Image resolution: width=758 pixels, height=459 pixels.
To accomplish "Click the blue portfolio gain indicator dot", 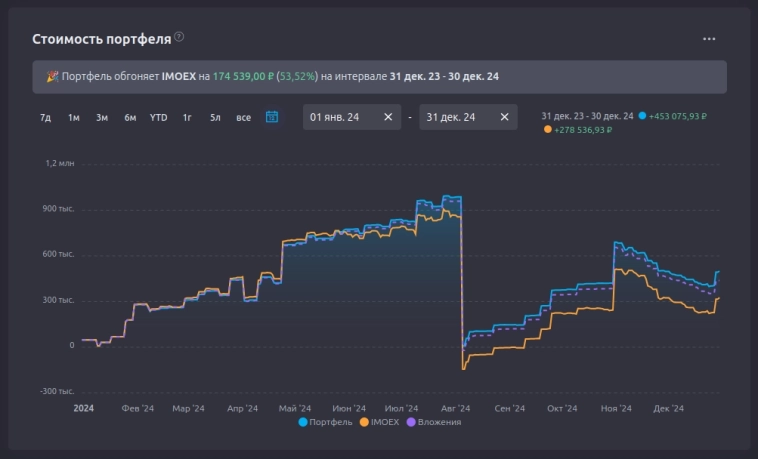I will [642, 116].
